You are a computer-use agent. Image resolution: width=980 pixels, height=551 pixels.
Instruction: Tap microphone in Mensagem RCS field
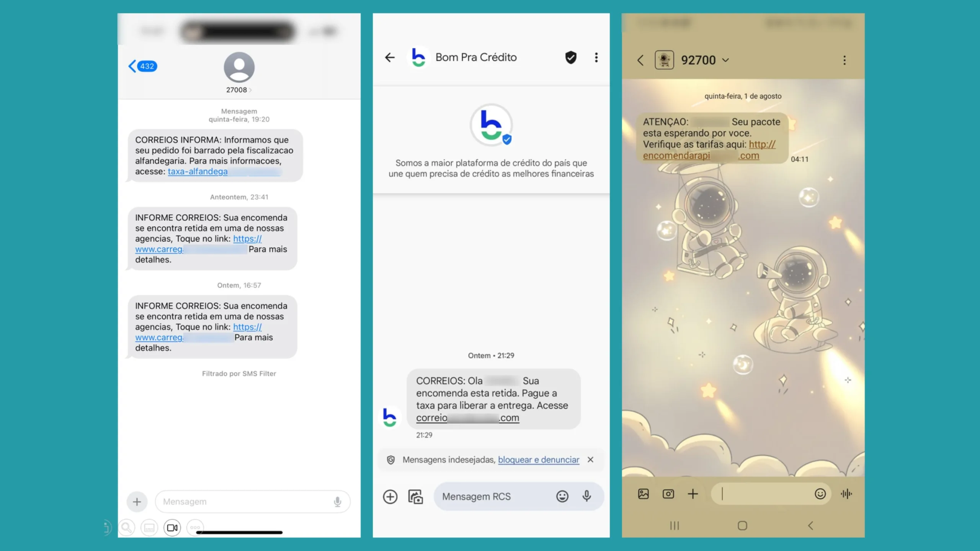click(x=586, y=497)
